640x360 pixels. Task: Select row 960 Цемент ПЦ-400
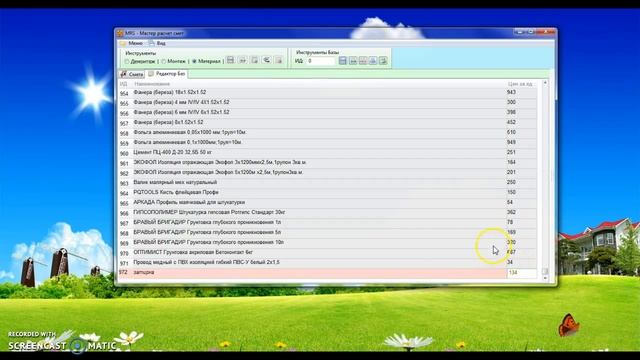pos(327,153)
